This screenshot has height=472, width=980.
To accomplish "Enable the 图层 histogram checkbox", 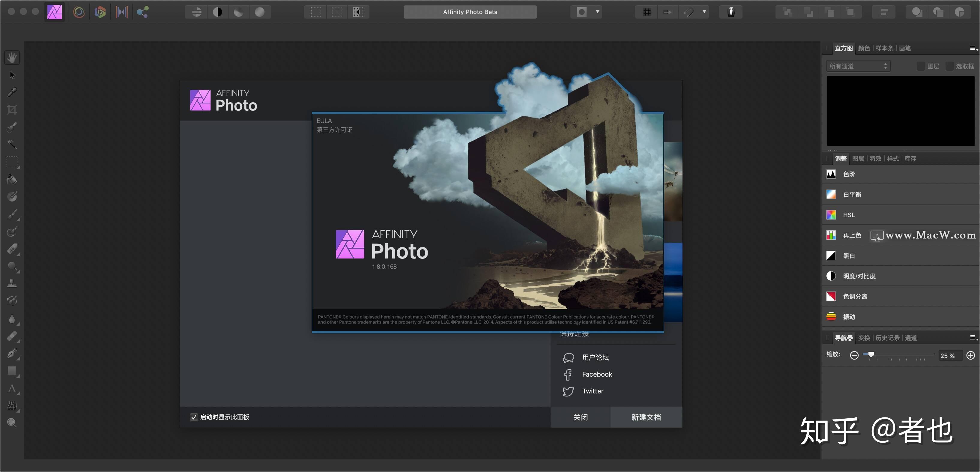I will click(921, 66).
